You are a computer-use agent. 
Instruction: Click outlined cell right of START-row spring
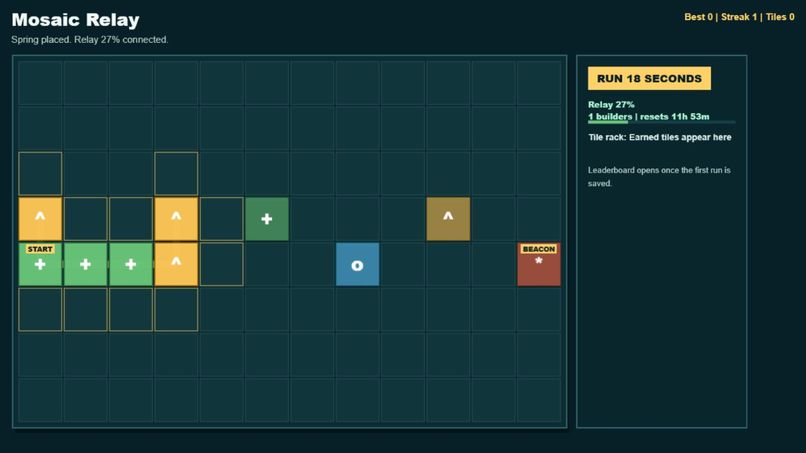(222, 264)
